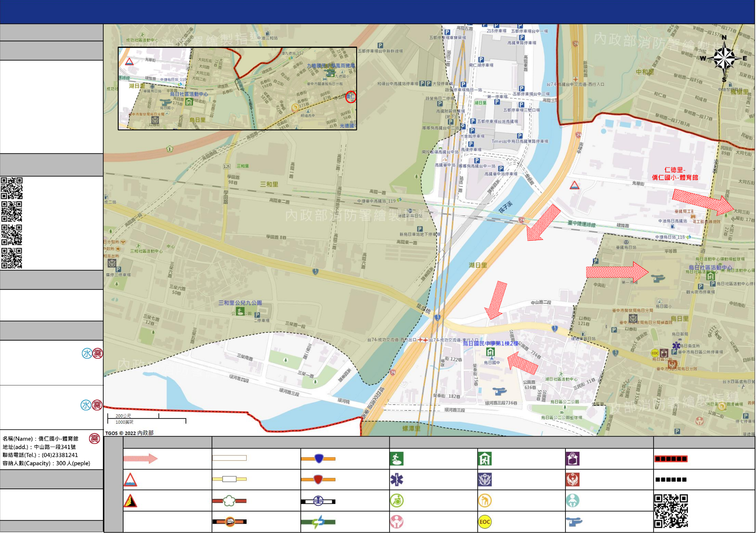Select the green running person icon in legend
This screenshot has height=534, width=756.
397,459
